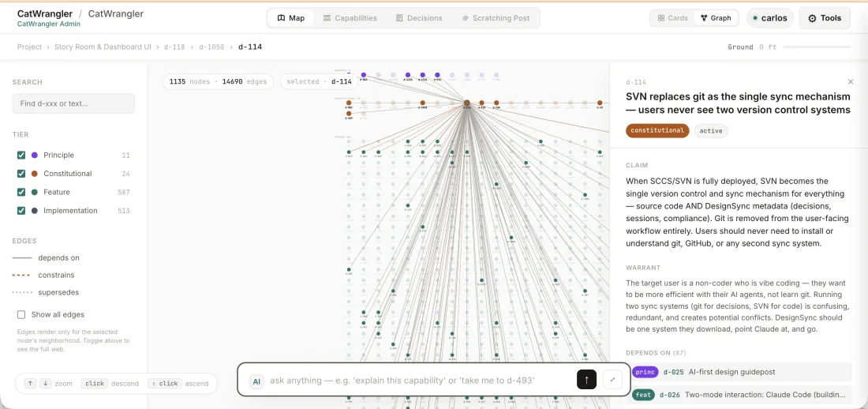Click the purple Principle color dot
The image size is (868, 409).
35,156
